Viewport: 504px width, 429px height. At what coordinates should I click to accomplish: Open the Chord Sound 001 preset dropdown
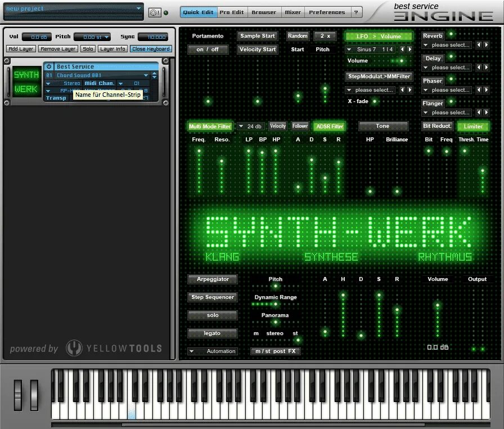[102, 75]
